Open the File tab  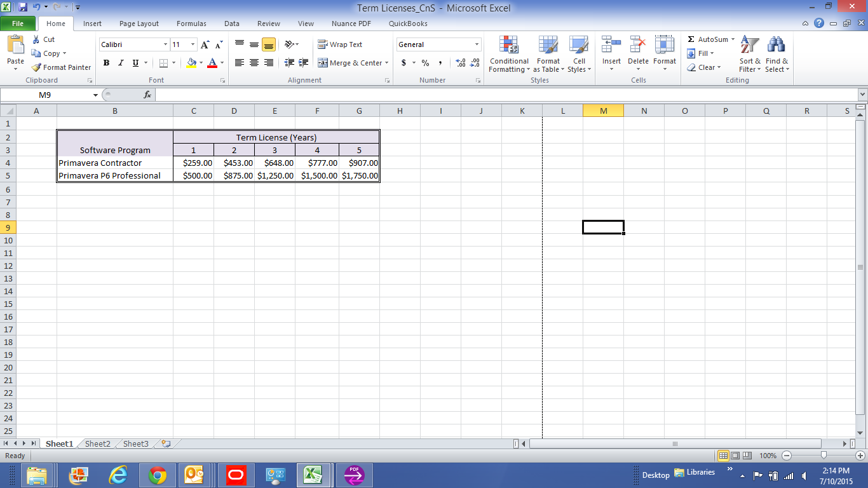tap(18, 24)
